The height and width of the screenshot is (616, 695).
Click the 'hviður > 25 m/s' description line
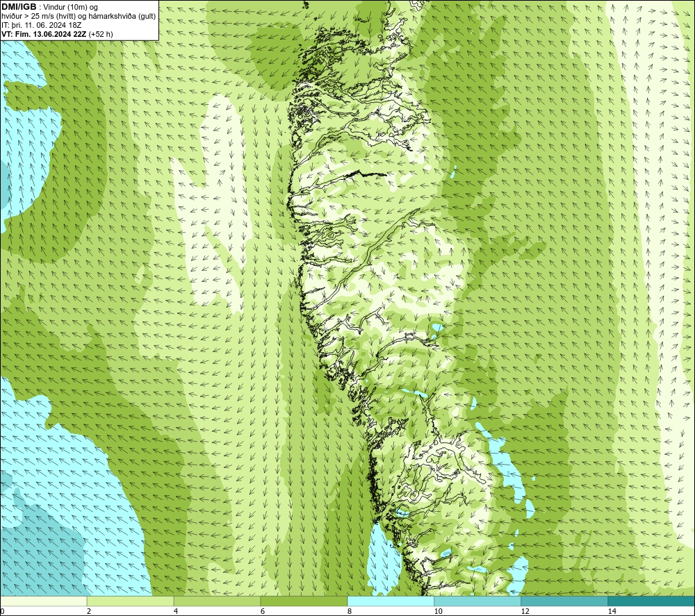[79, 17]
